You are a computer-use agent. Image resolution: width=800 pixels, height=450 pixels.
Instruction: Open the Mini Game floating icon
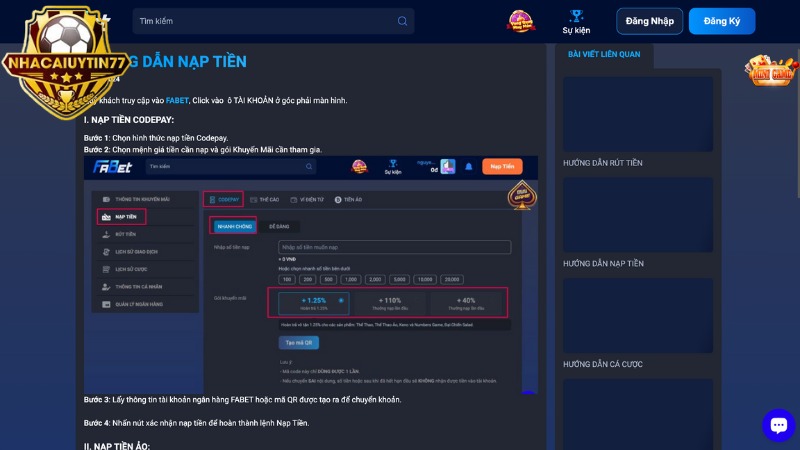(771, 70)
